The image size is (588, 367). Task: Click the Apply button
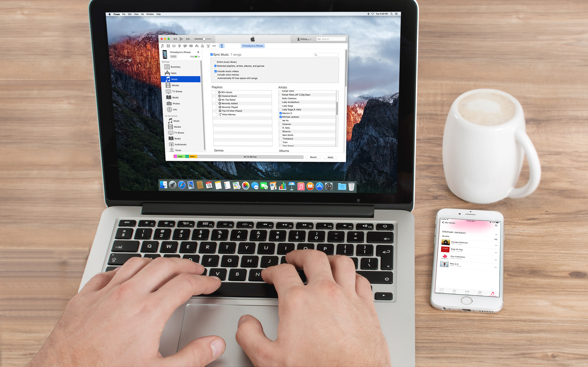(331, 157)
